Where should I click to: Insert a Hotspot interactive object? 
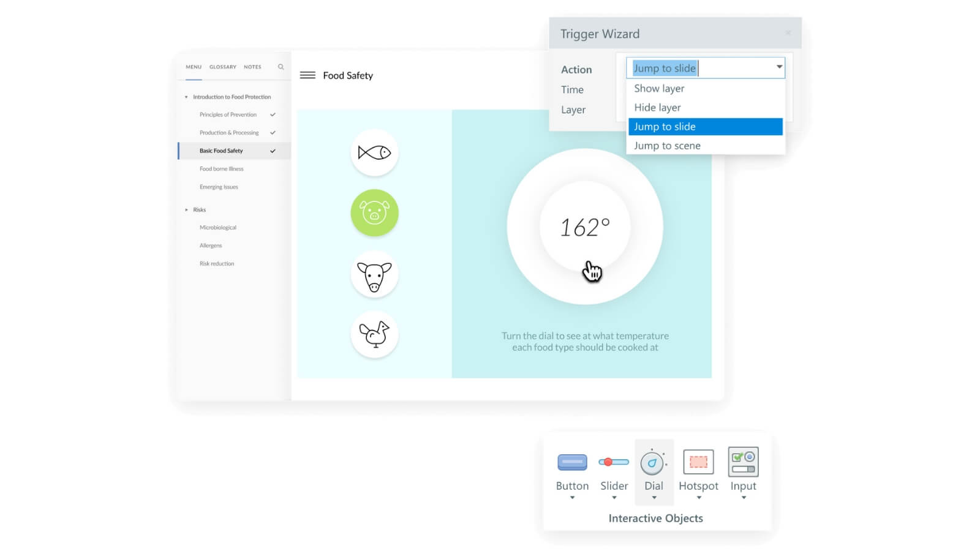click(698, 470)
